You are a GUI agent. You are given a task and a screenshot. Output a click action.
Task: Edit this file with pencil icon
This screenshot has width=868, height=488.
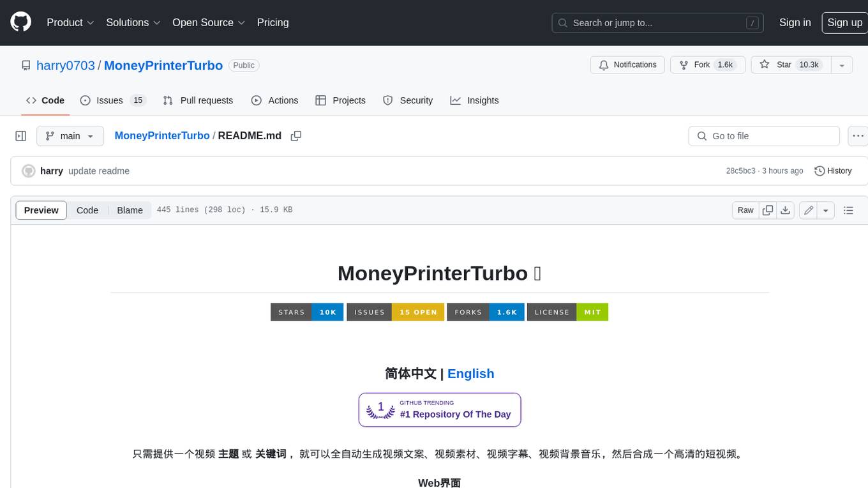tap(808, 210)
